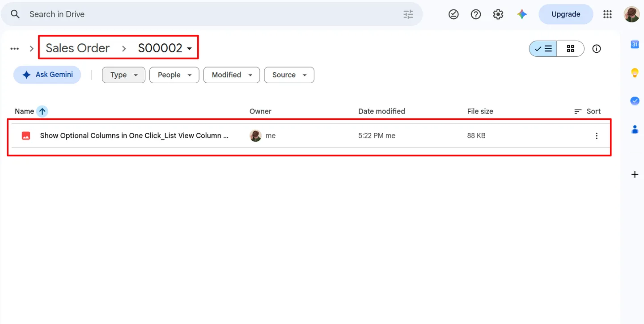Viewport: 644px width, 324px height.
Task: Show hidden breadcrumb folders via ellipsis
Action: click(15, 49)
